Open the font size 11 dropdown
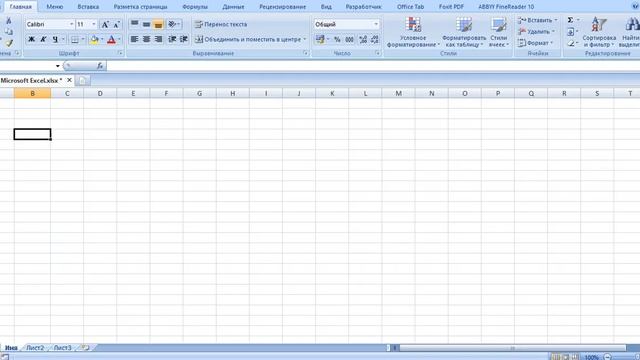 [93, 24]
